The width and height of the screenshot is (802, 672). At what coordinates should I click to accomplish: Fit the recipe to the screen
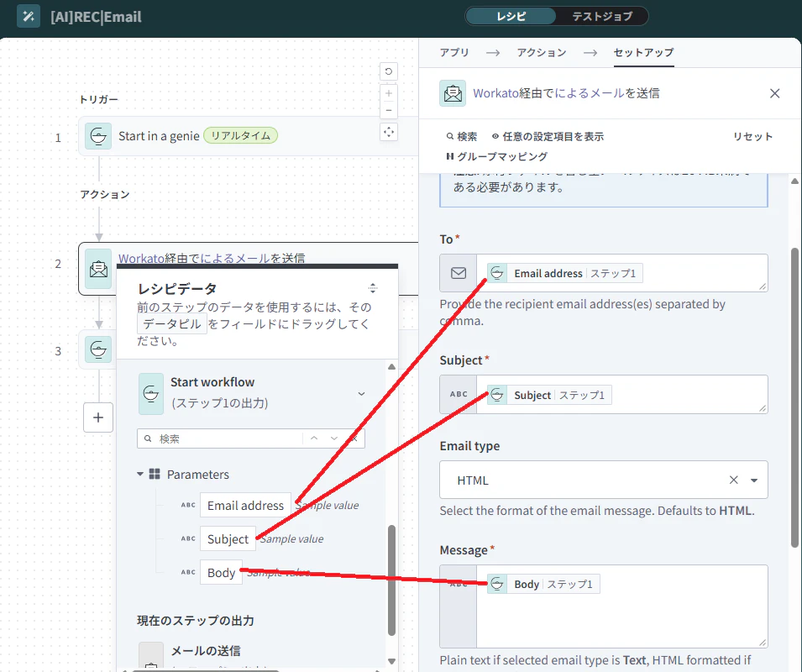pos(389,132)
